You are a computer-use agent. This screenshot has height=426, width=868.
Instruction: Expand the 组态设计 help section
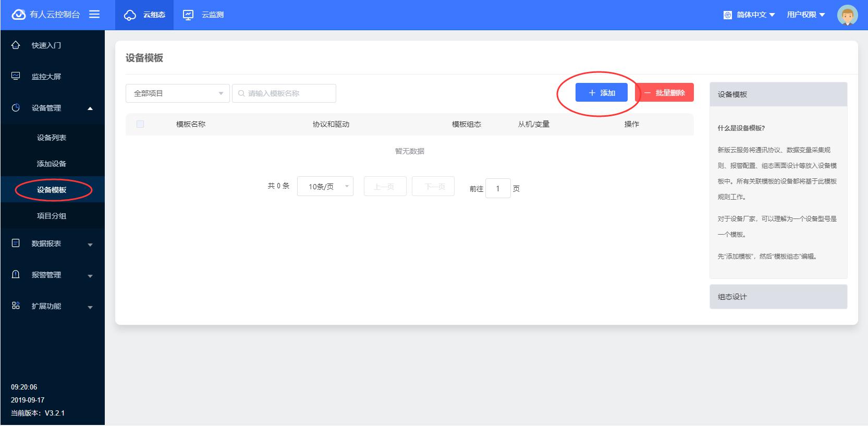[778, 297]
